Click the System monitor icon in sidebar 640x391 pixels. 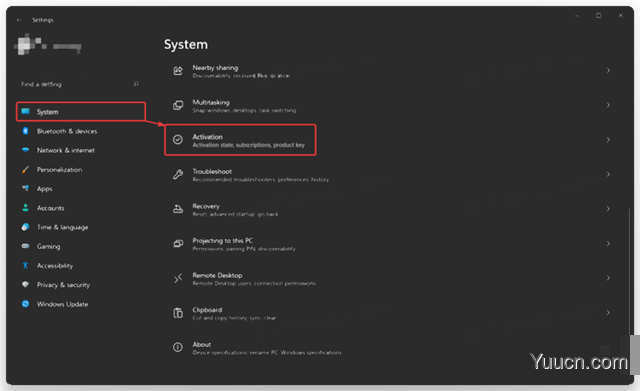click(x=25, y=111)
